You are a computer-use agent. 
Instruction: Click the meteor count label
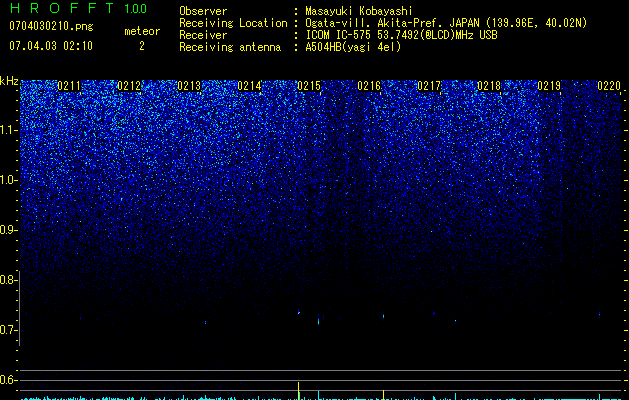tap(142, 31)
